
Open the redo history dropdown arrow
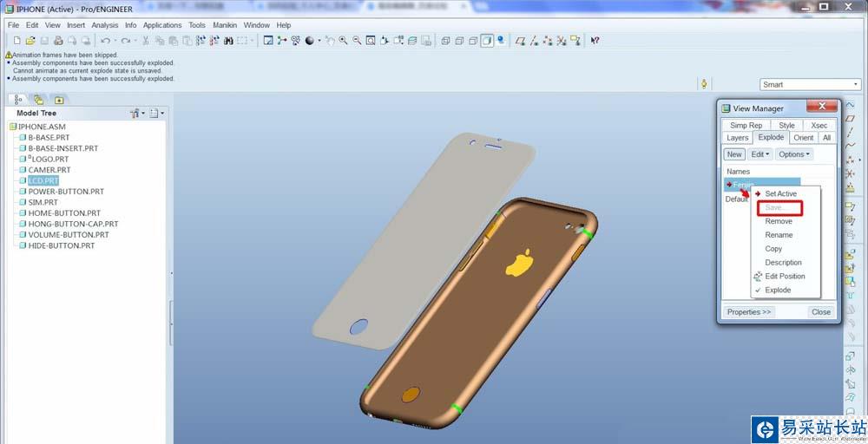(135, 41)
